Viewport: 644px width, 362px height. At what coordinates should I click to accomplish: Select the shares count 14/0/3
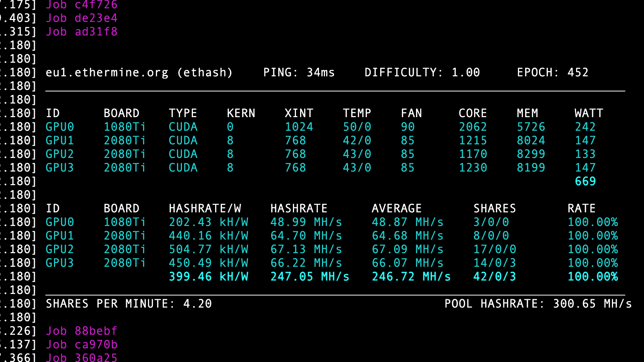pos(495,263)
